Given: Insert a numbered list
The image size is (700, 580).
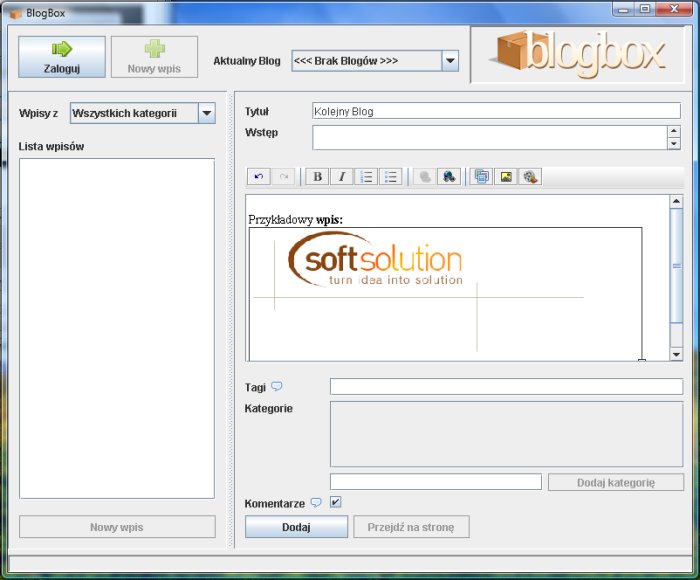Looking at the screenshot, I should coord(367,177).
